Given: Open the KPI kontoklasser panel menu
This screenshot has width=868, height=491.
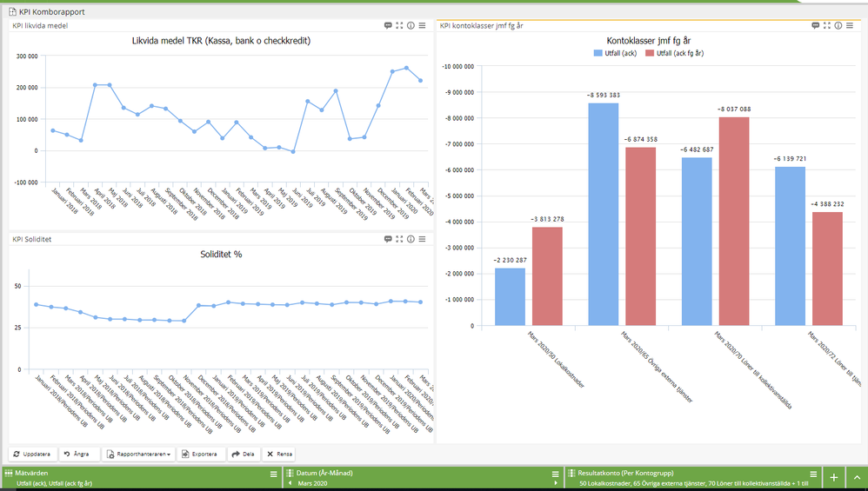Looking at the screenshot, I should click(x=849, y=25).
